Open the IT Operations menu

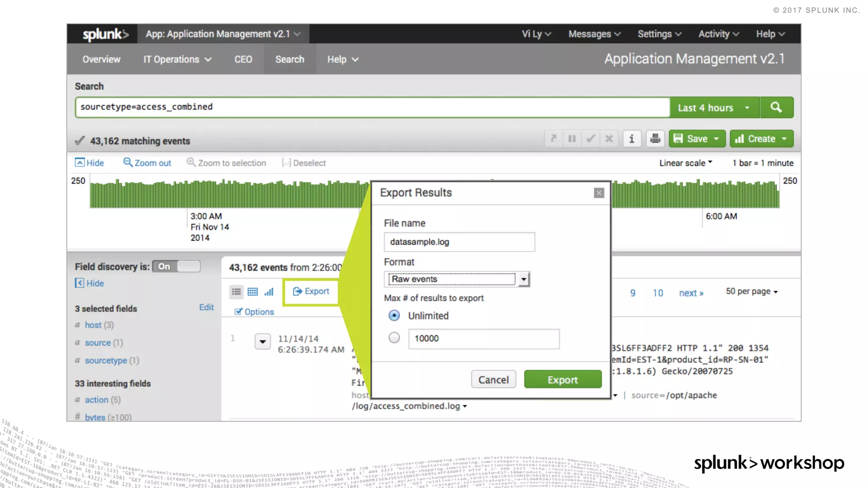[x=177, y=59]
